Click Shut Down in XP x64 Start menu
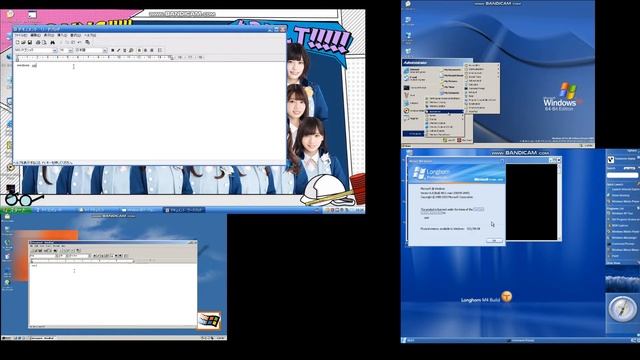Viewport: 640px width, 360px height. 464,140
